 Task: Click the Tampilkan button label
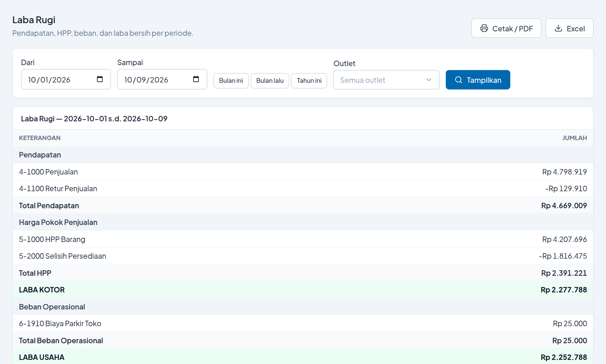[x=484, y=80]
